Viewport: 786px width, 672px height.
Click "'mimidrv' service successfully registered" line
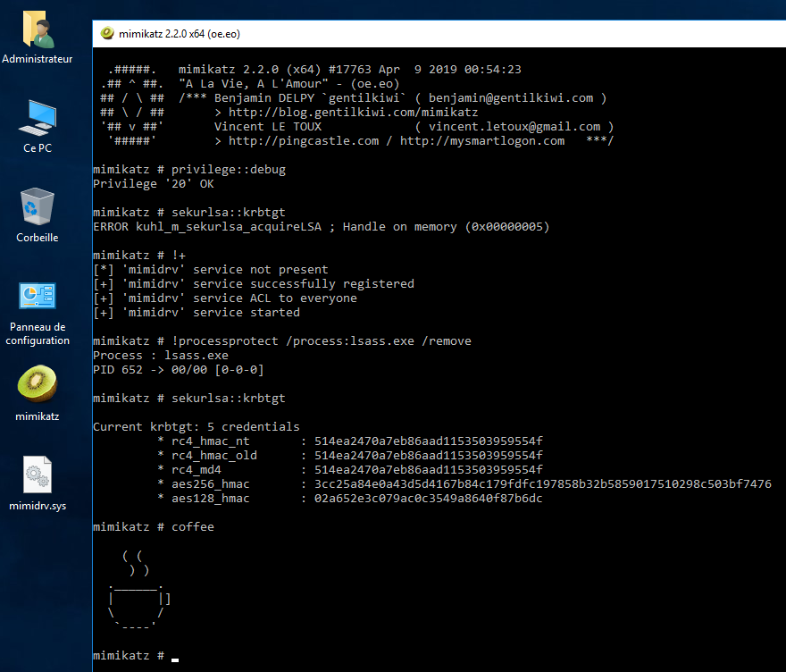(x=254, y=284)
